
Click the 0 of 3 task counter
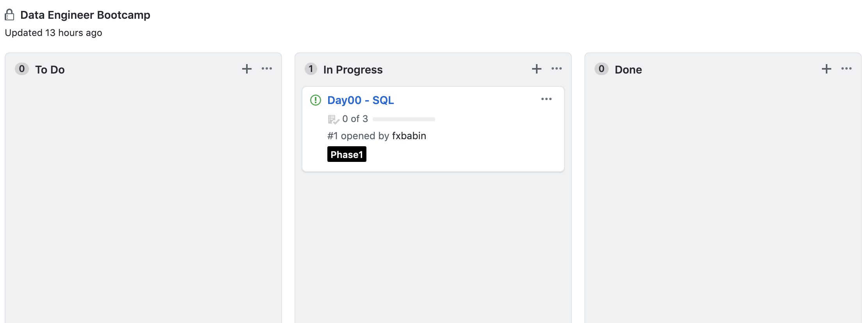(x=355, y=119)
